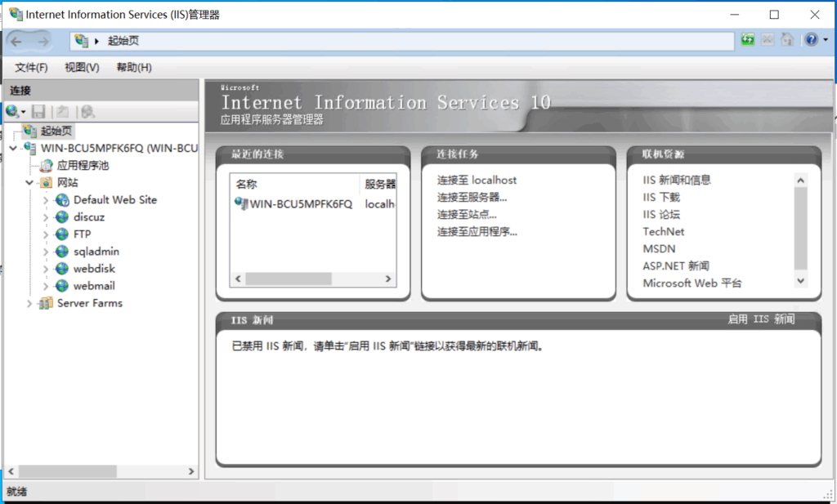Select the webdisk site globe icon
This screenshot has width=837, height=504.
click(x=62, y=268)
